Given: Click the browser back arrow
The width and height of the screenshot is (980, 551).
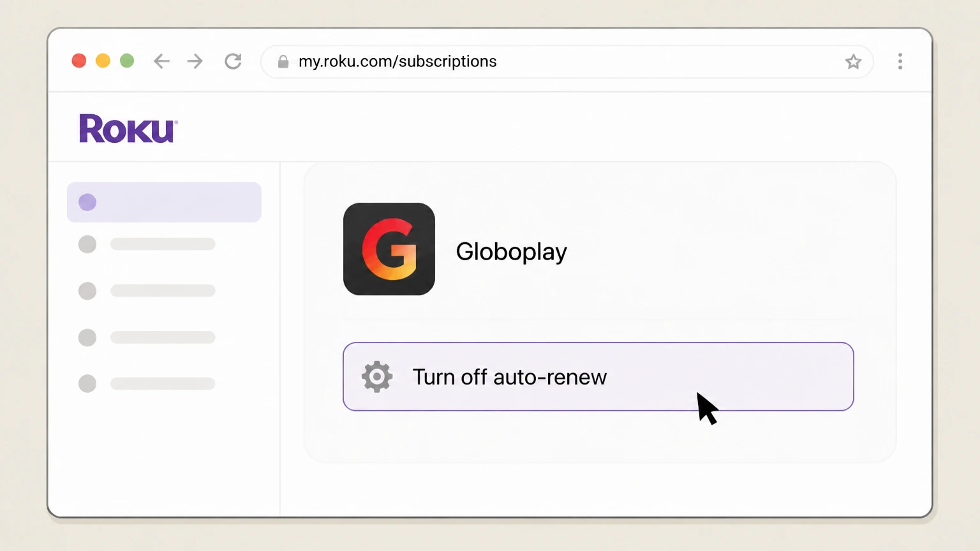Looking at the screenshot, I should [162, 61].
